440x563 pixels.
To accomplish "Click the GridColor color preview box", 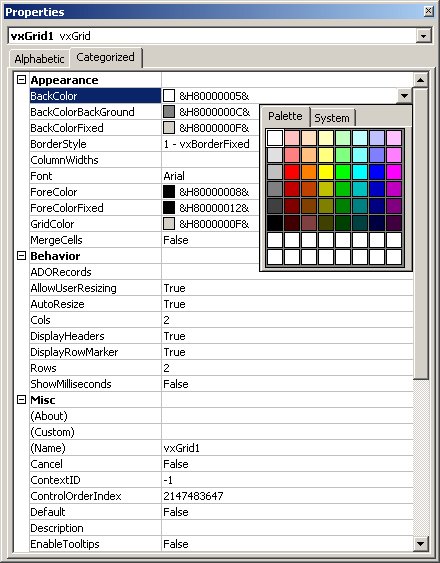I will click(x=169, y=224).
